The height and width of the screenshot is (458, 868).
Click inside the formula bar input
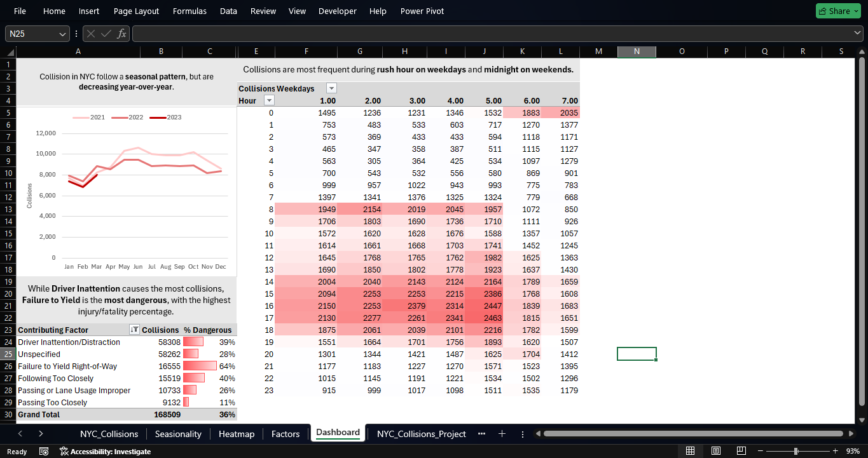(491, 34)
